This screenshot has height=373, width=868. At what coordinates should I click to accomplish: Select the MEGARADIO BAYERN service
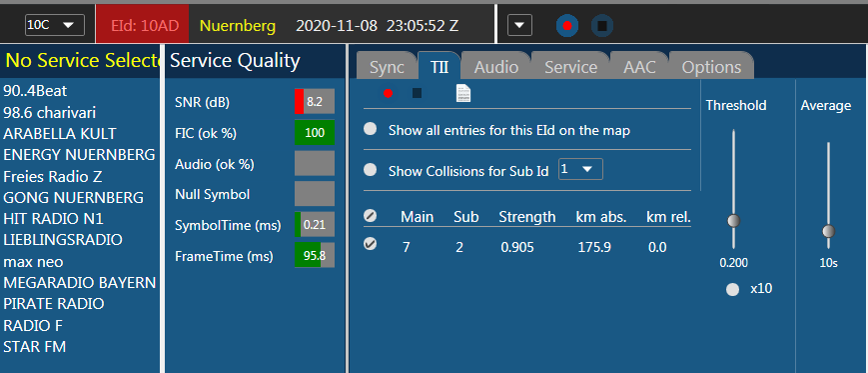[80, 283]
